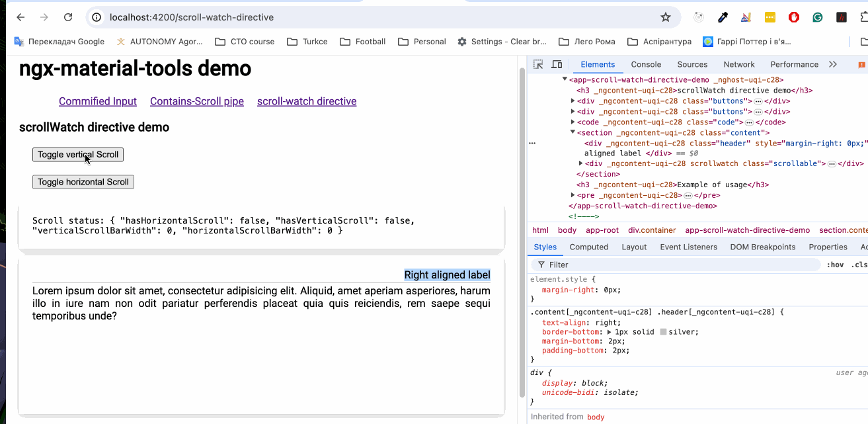Expand the div scrollwatch class="scrollable" node
Viewport: 868px width, 424px height.
tap(580, 163)
